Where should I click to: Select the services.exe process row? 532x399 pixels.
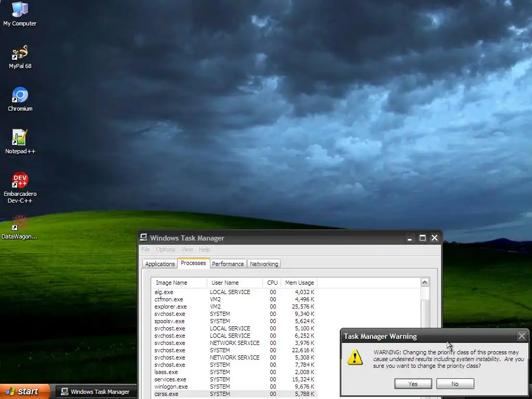pyautogui.click(x=234, y=379)
